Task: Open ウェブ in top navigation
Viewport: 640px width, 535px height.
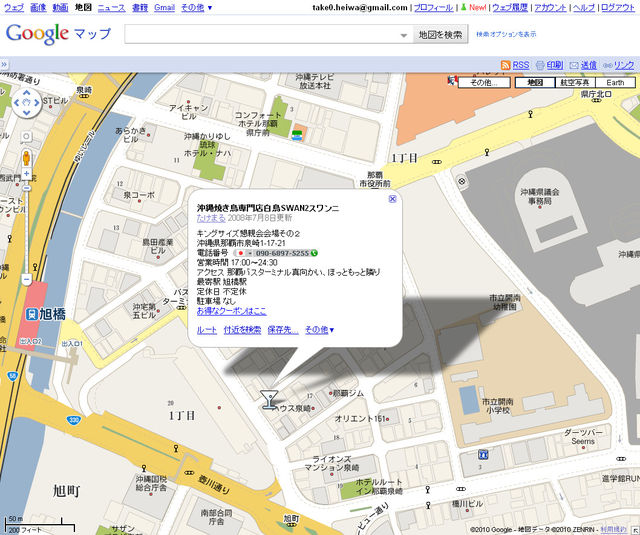Action: point(14,7)
